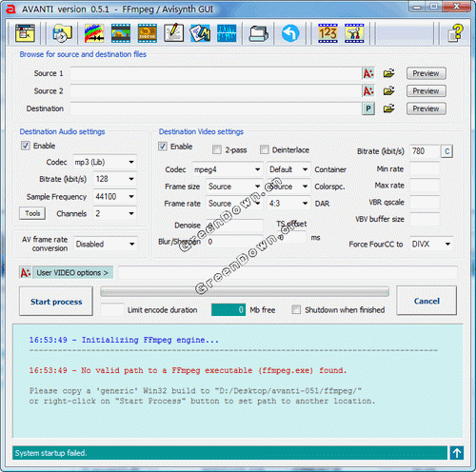Screen dimensions: 476x472
Task: Open the DAR 4:3 dropdown
Action: [288, 204]
